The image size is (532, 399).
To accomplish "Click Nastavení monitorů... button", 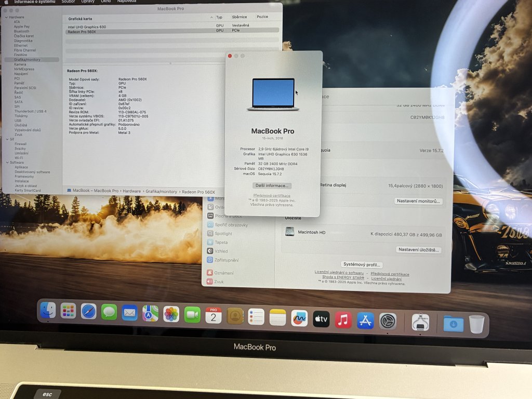I will point(418,201).
